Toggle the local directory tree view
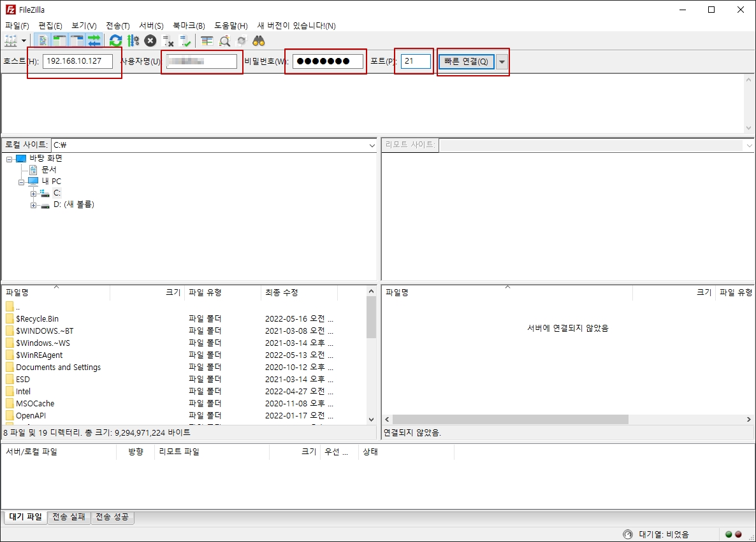756x542 pixels. pyautogui.click(x=59, y=41)
